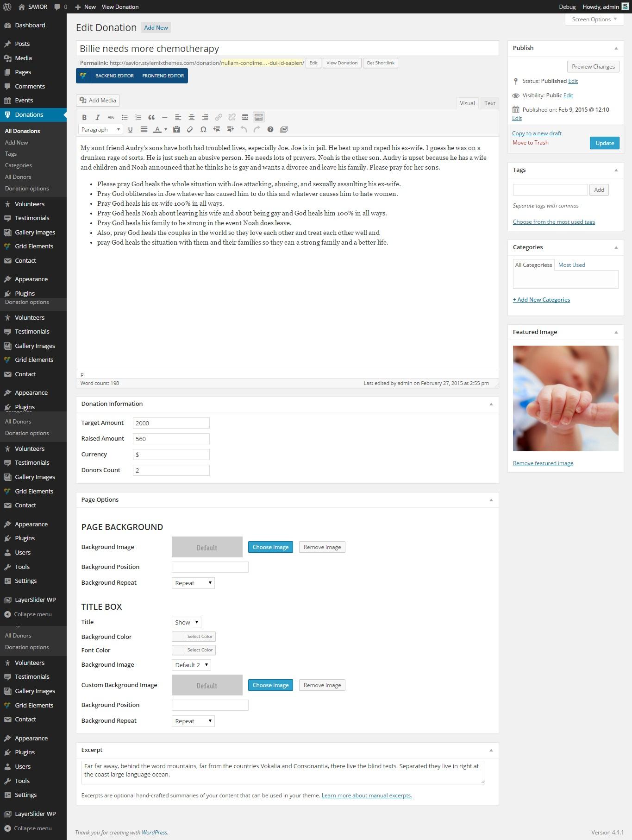Align text left
The height and width of the screenshot is (840, 632).
(x=178, y=117)
